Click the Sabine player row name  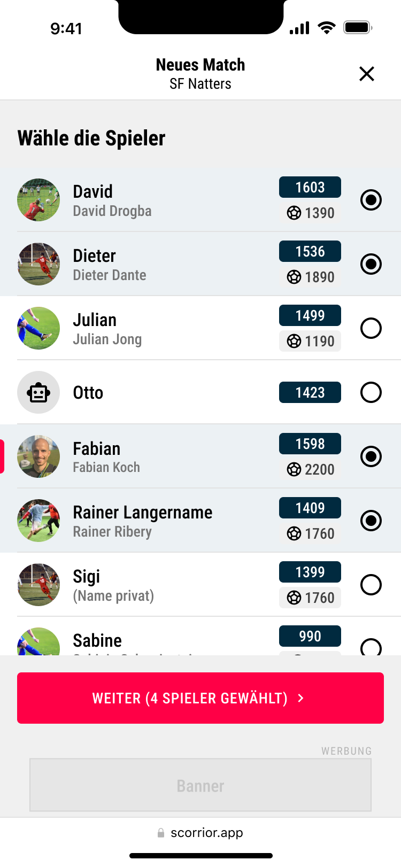coord(97,640)
